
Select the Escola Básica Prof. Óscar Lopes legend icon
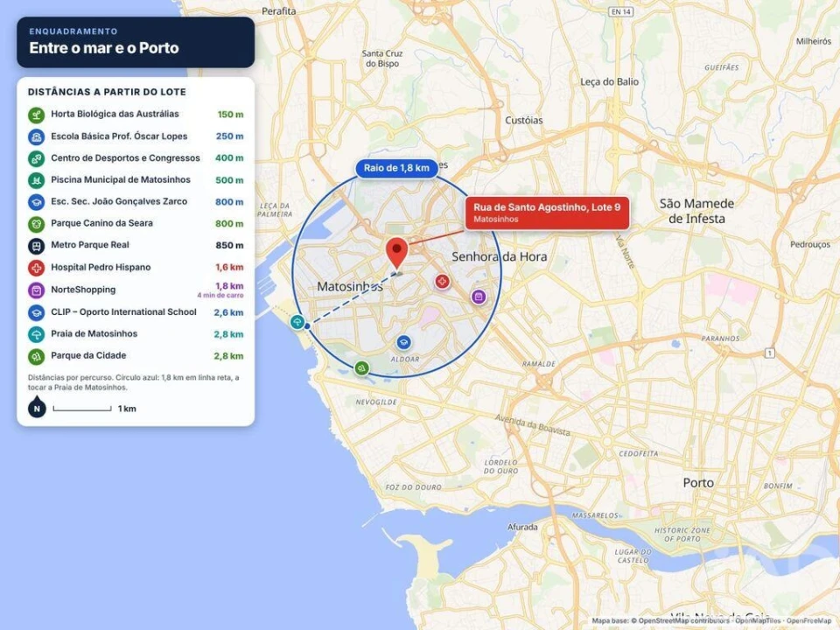[x=37, y=136]
